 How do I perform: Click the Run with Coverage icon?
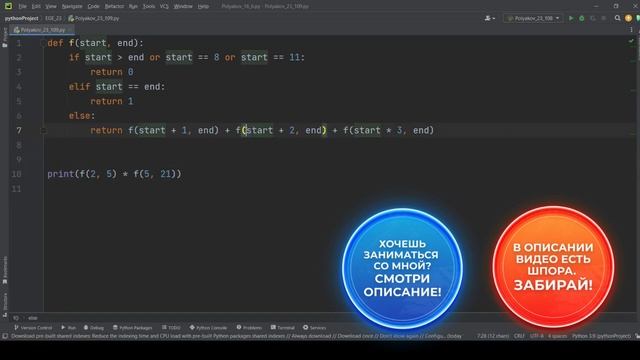coord(593,18)
